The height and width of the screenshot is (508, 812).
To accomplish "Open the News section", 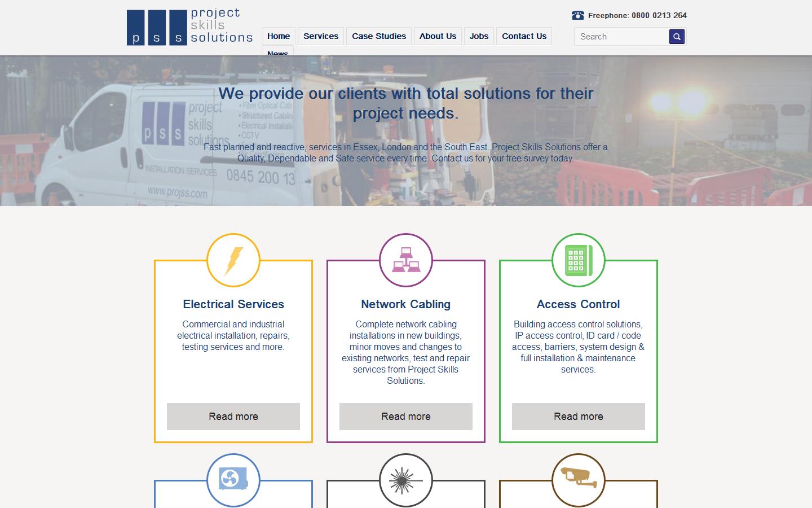I will coord(277,53).
